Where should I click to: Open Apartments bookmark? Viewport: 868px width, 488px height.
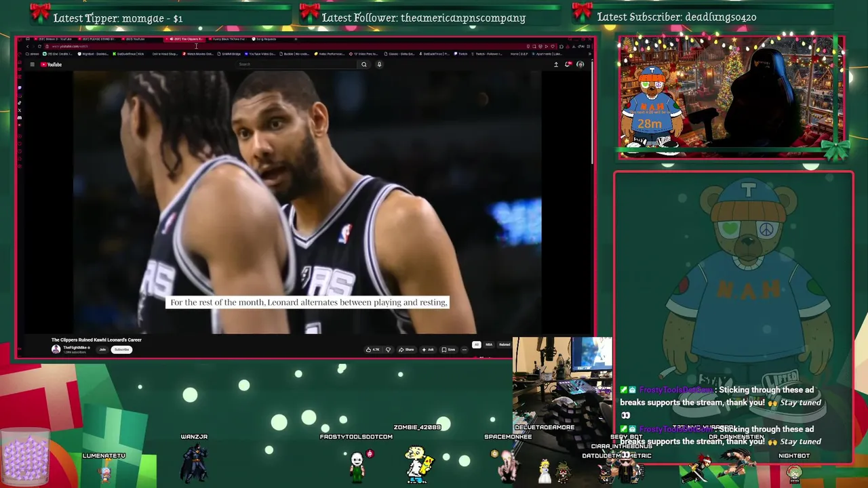point(548,54)
